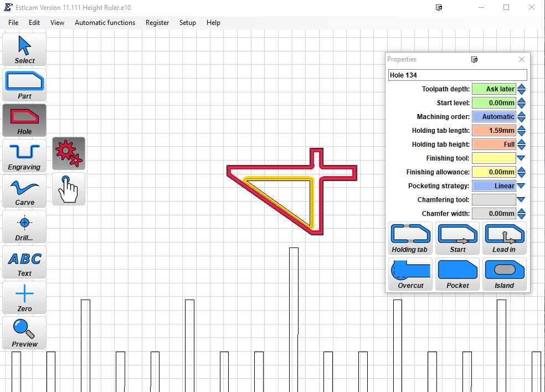Open the File menu
Viewport: 545px width, 392px height.
(x=13, y=23)
